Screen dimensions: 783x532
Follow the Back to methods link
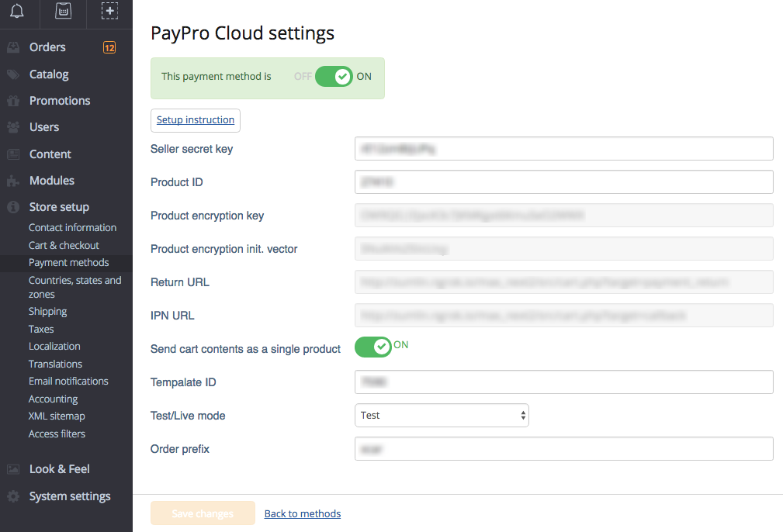pos(302,513)
